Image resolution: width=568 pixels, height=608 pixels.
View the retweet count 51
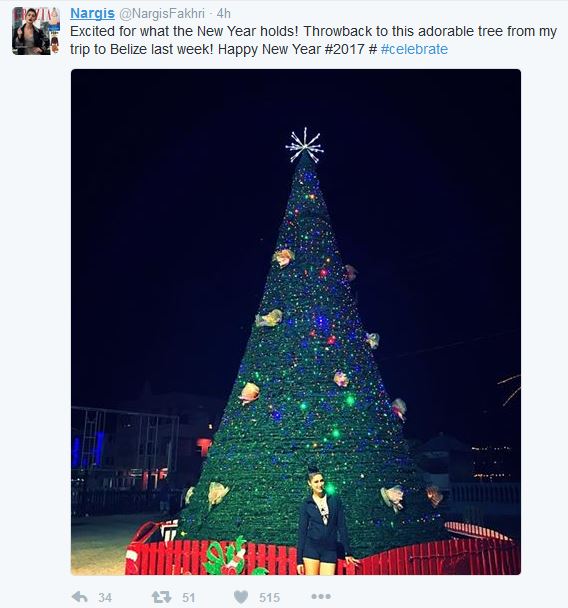[188, 598]
